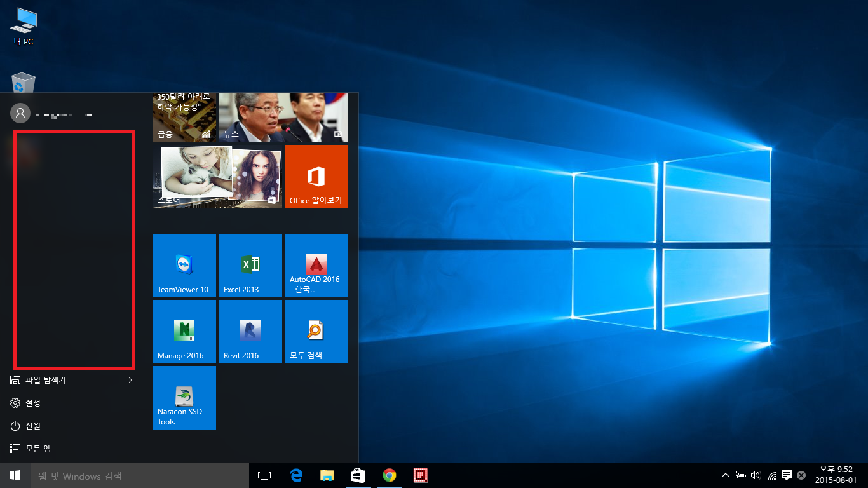Open the Action Center notifications icon
This screenshot has height=488, width=868.
pyautogui.click(x=787, y=475)
